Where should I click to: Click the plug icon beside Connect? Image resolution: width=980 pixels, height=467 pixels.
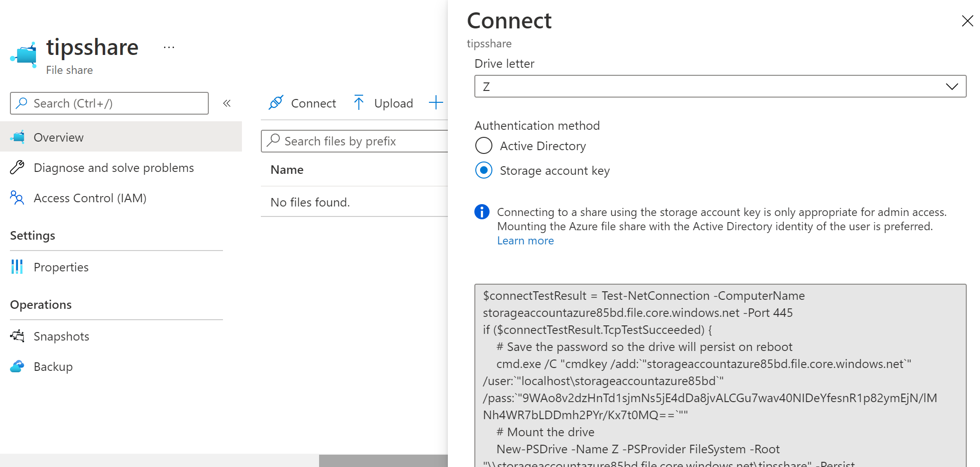coord(276,103)
